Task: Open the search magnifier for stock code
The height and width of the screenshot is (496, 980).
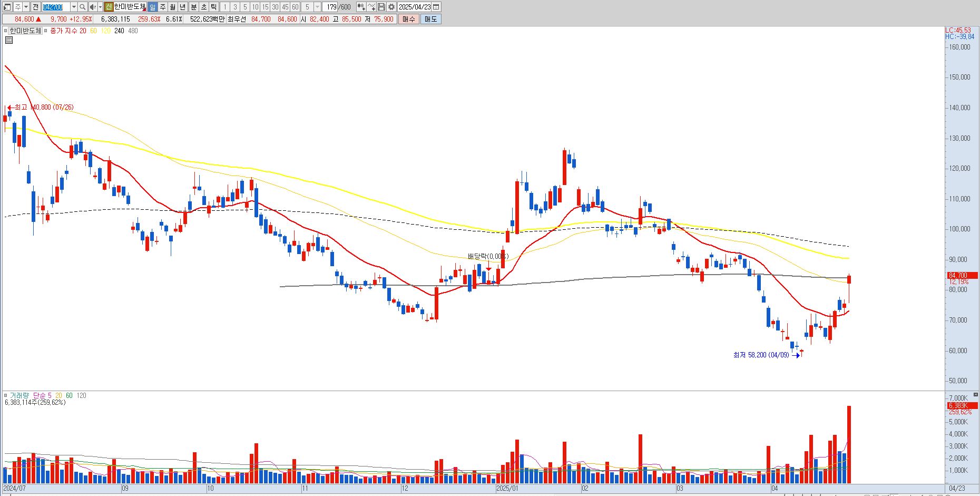Action: 82,7
